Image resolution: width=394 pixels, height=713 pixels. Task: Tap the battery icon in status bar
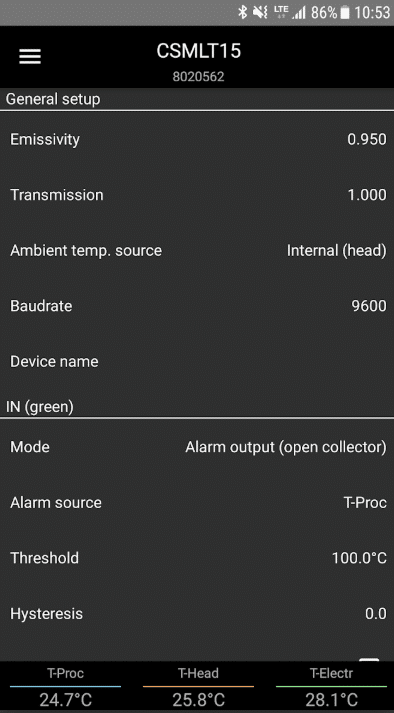coord(345,13)
